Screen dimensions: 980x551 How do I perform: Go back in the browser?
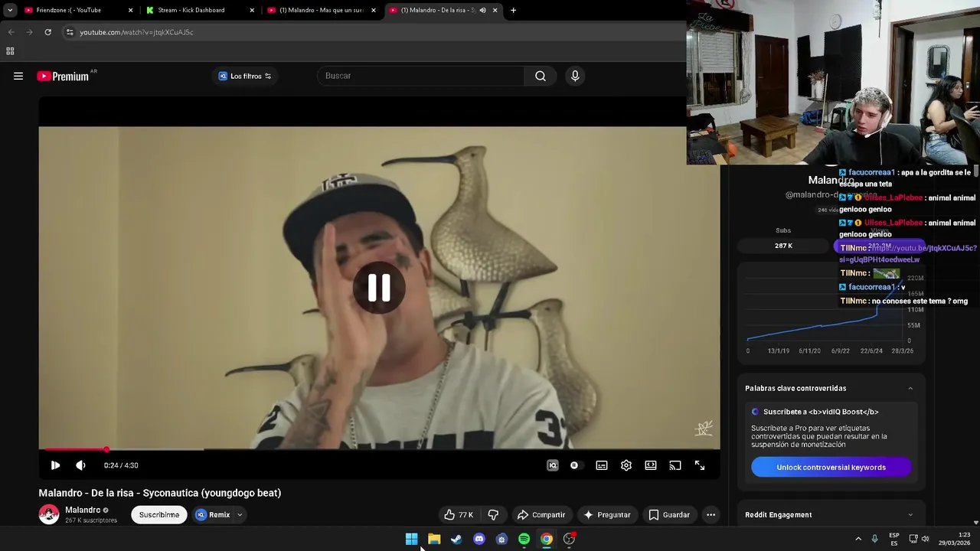pyautogui.click(x=11, y=32)
